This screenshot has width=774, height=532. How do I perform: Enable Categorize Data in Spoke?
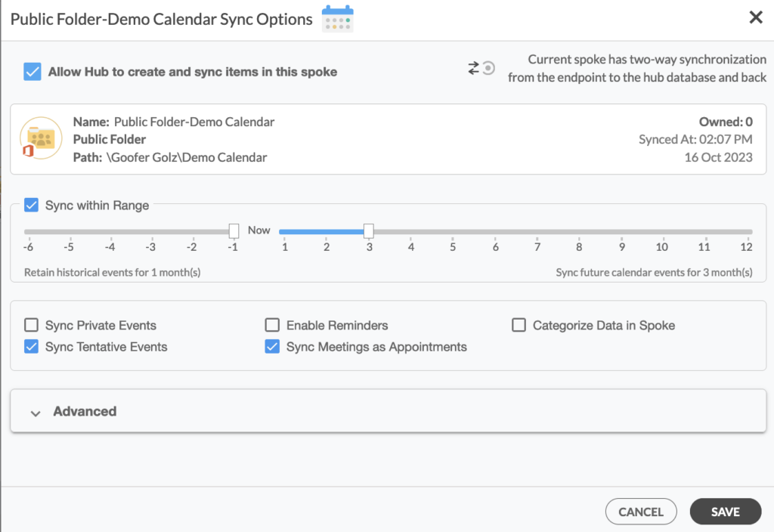(x=519, y=325)
